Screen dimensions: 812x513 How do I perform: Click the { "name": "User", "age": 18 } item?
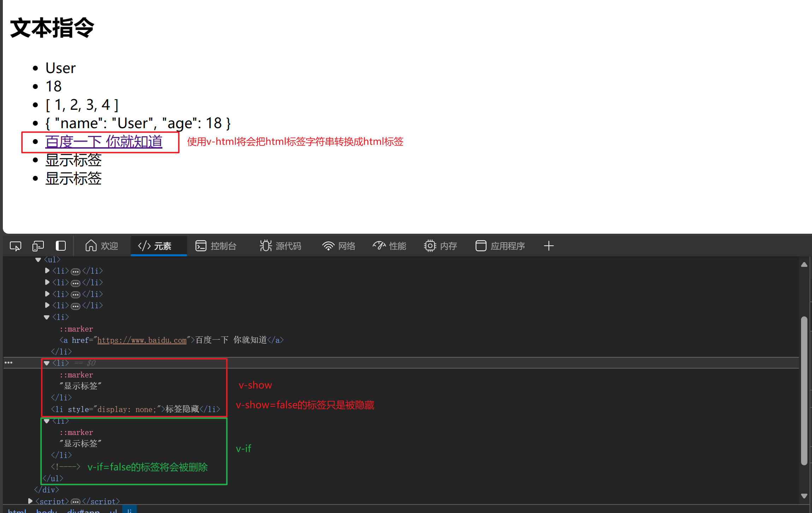click(138, 123)
